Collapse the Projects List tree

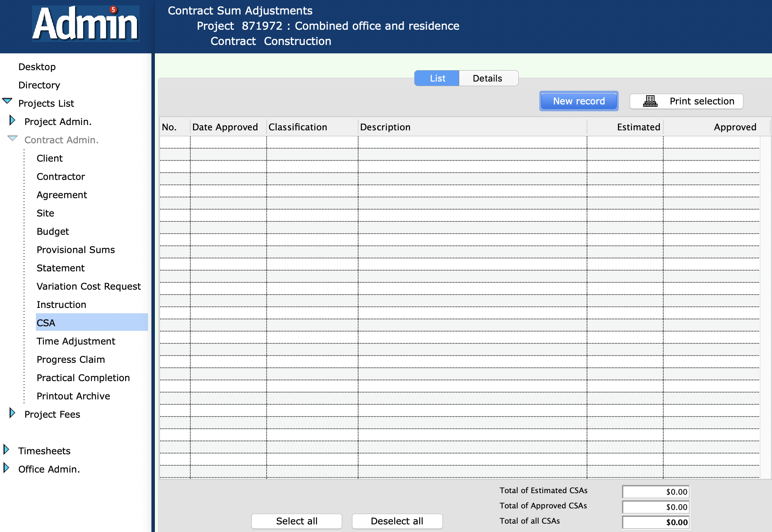[7, 101]
